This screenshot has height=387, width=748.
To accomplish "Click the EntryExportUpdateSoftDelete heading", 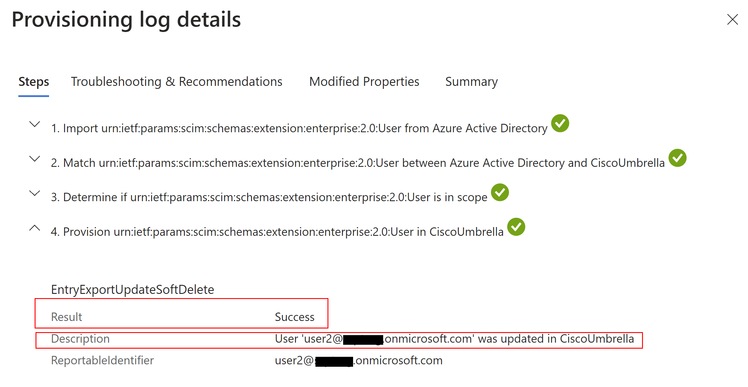I will click(133, 290).
